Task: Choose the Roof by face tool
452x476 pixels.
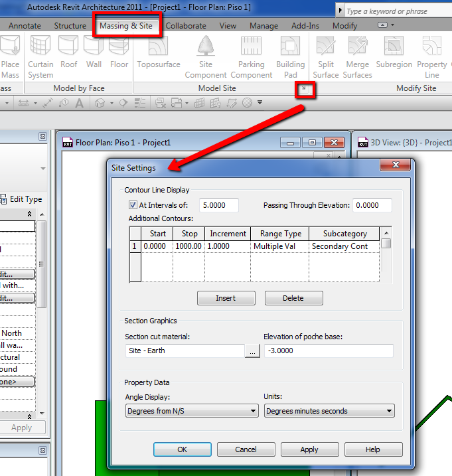Action: click(68, 52)
